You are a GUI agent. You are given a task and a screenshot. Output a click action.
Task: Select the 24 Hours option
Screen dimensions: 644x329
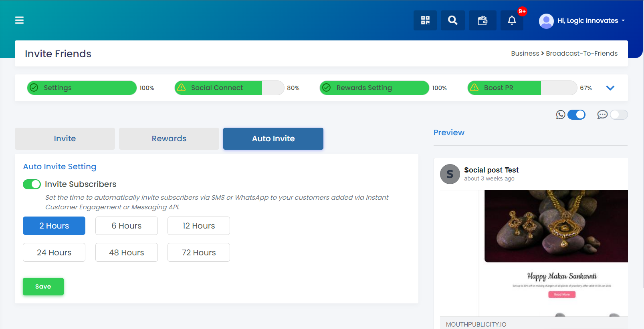pyautogui.click(x=54, y=253)
